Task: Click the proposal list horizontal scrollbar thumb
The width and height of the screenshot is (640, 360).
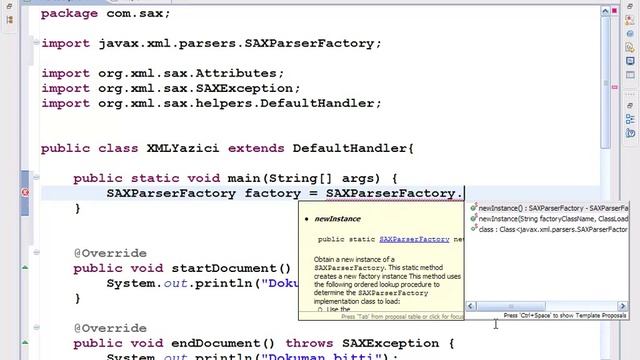Action: [x=511, y=306]
